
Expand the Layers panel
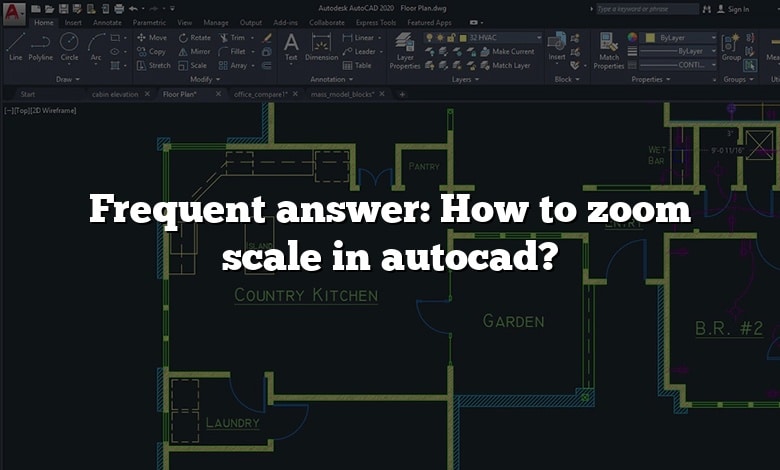pyautogui.click(x=465, y=79)
